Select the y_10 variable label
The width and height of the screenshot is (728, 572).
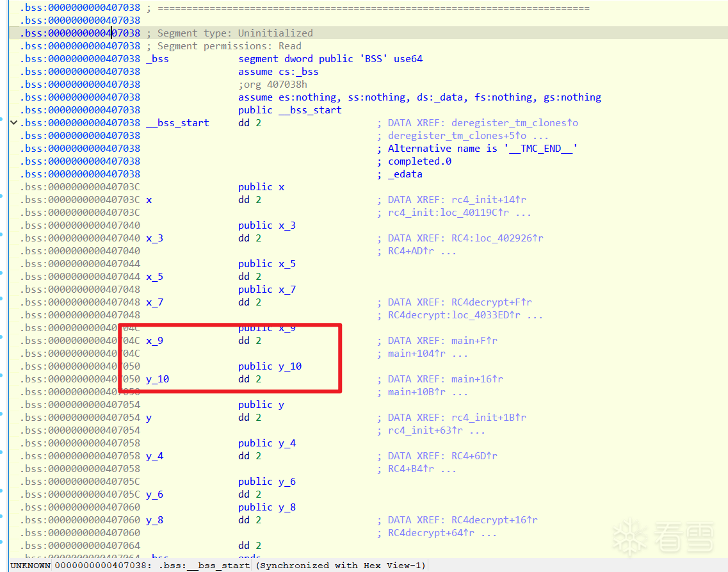[x=158, y=379]
